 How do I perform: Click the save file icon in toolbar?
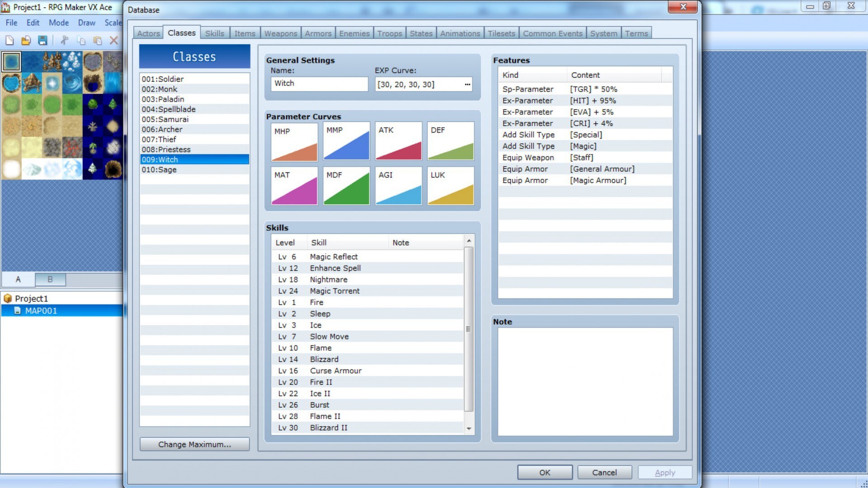click(43, 41)
